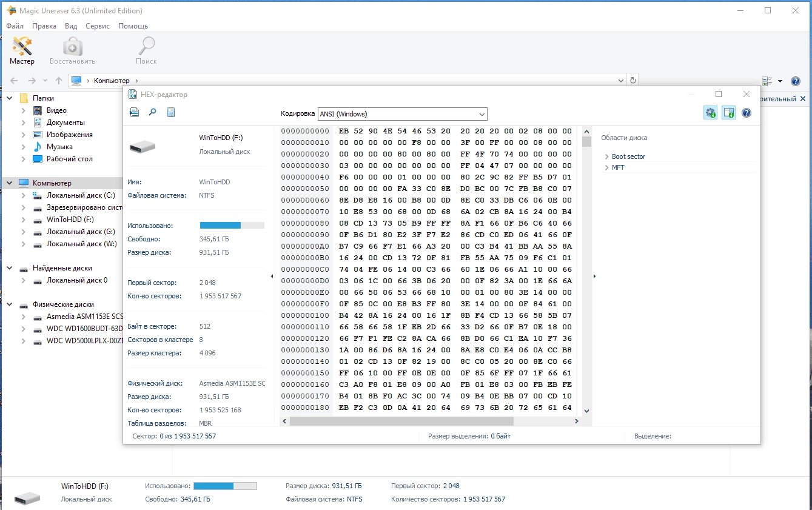Select the Видео folder icon

[38, 110]
